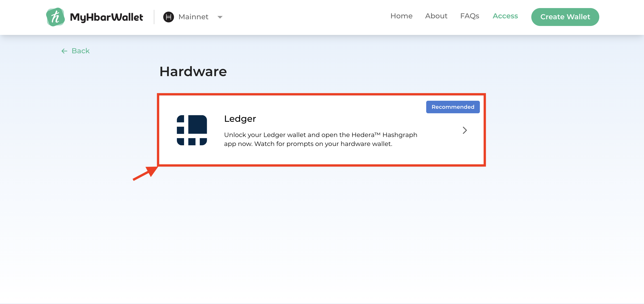Click the Recommended badge

(453, 107)
